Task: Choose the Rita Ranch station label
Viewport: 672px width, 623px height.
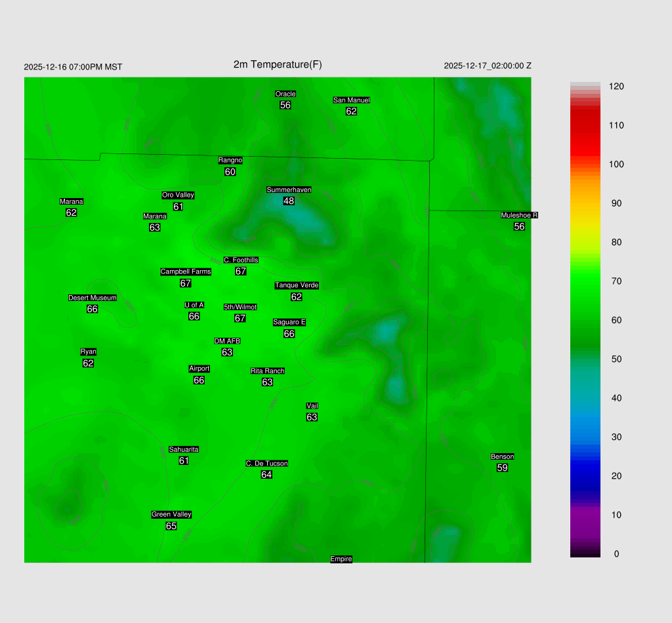Action: pos(268,371)
